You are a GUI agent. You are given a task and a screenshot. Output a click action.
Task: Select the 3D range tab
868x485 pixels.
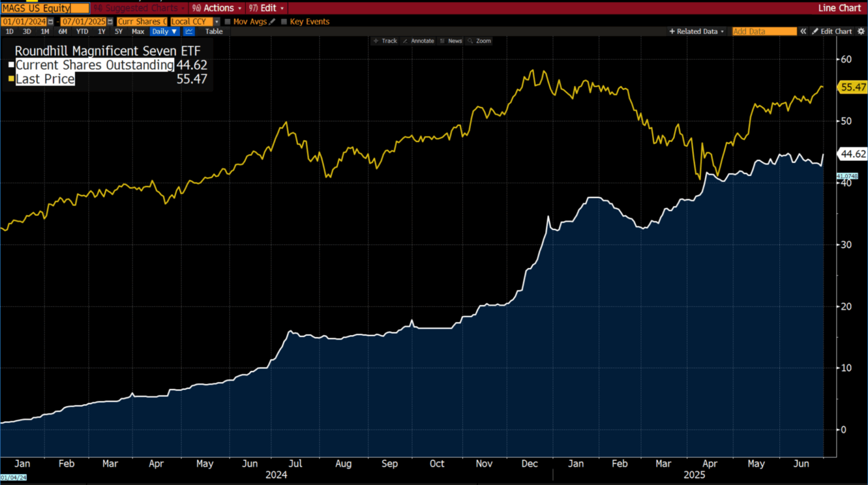pos(27,32)
